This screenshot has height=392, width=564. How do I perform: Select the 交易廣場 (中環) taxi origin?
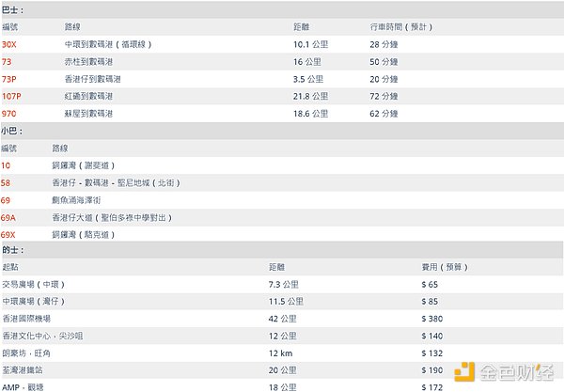click(34, 285)
